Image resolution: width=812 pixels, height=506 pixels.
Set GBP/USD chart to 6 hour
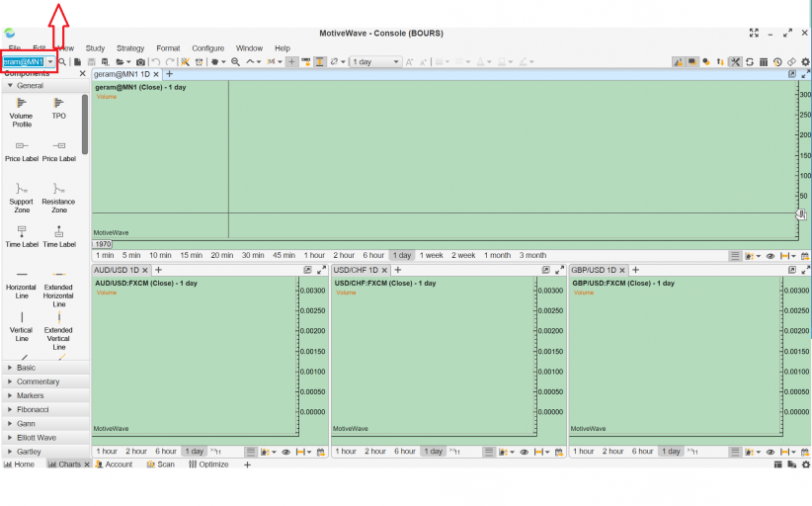click(642, 452)
